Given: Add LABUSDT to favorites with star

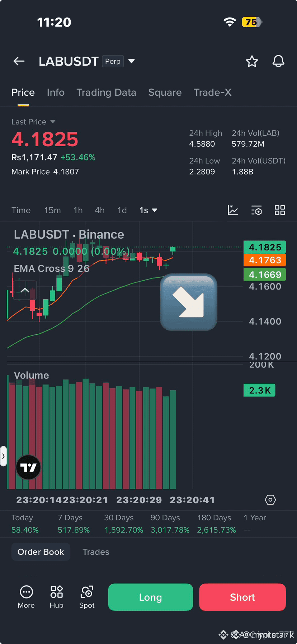Looking at the screenshot, I should [x=252, y=61].
